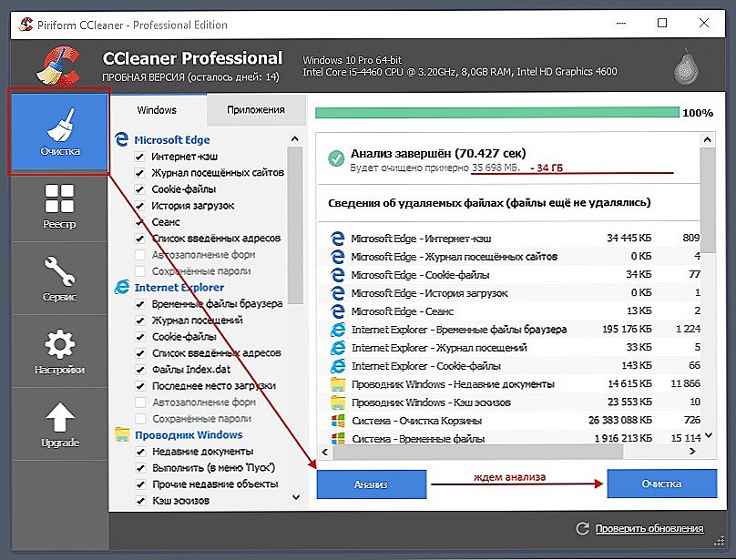This screenshot has height=560, width=736.
Task: Uncheck Журнал посещённых сайтов checkbox
Action: tap(139, 173)
